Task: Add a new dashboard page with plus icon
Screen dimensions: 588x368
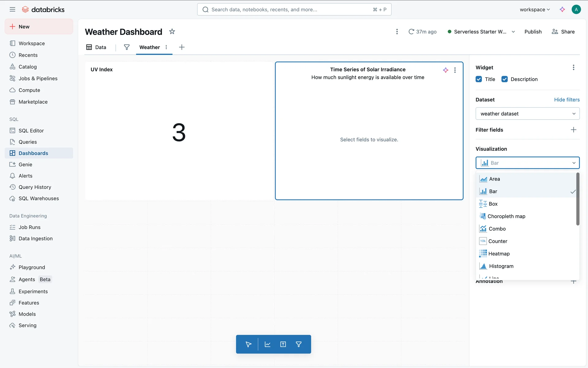Action: tap(182, 47)
